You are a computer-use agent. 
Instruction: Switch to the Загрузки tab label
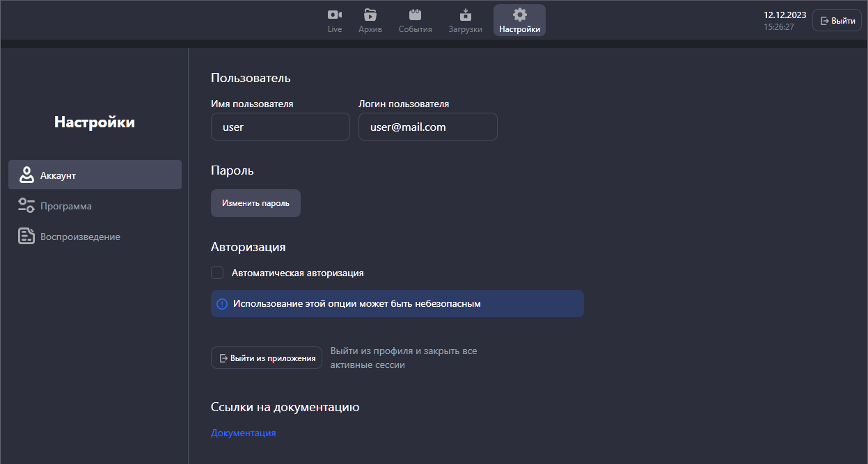click(x=466, y=29)
